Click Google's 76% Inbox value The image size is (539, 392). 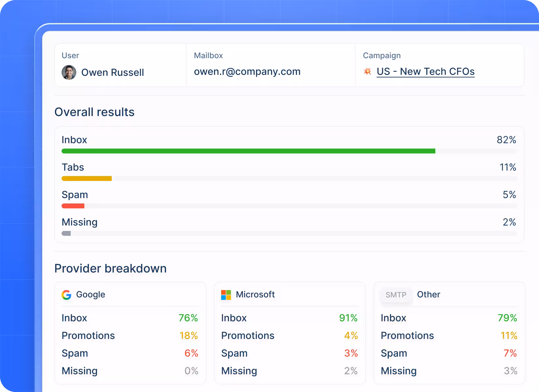pyautogui.click(x=188, y=318)
